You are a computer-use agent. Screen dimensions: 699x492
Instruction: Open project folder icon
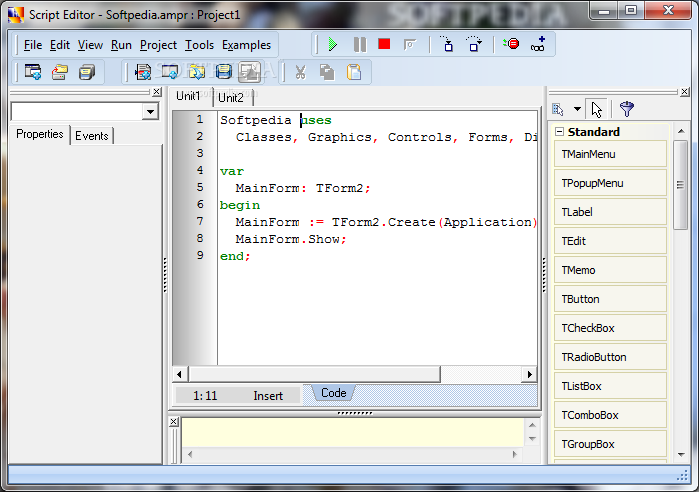click(60, 72)
